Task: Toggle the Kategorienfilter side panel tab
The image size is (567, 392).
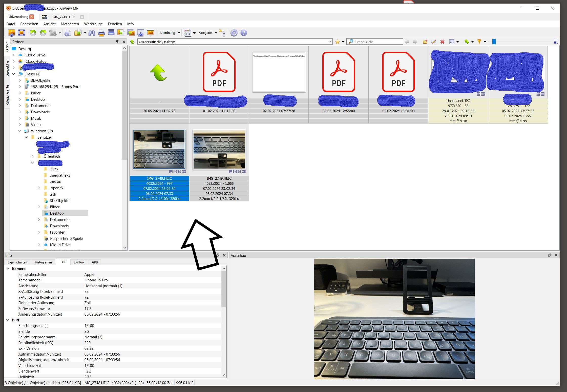Action: 7,95
